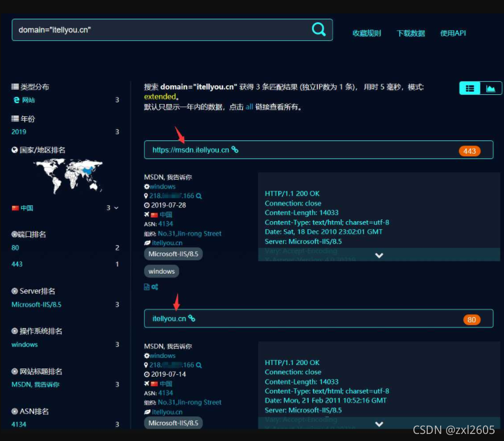The image size is (504, 441).
Task: Click the orange 443 port badge
Action: pyautogui.click(x=469, y=151)
